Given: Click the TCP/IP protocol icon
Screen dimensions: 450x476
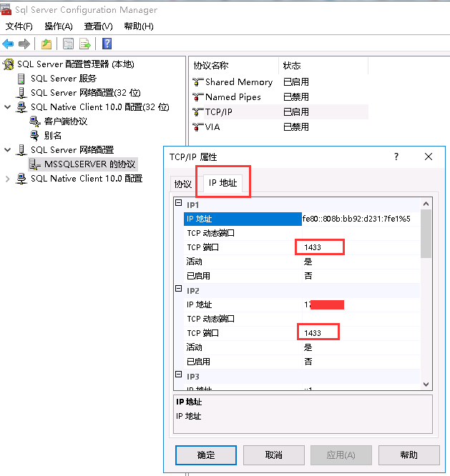Looking at the screenshot, I should click(197, 112).
